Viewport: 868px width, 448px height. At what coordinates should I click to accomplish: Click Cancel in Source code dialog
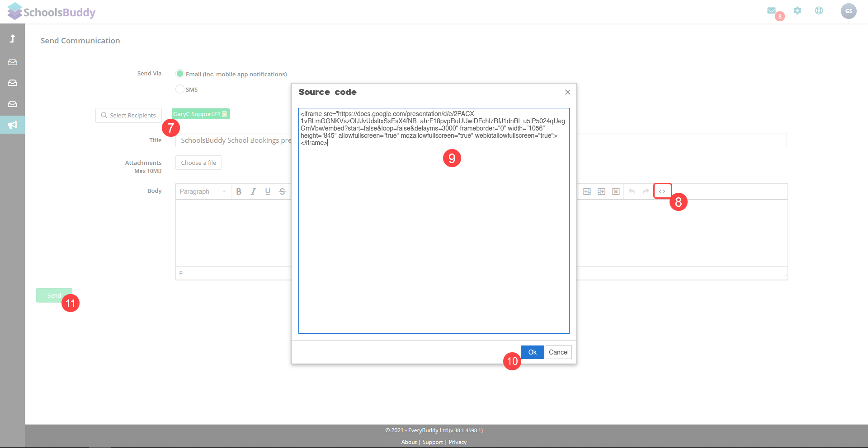558,352
